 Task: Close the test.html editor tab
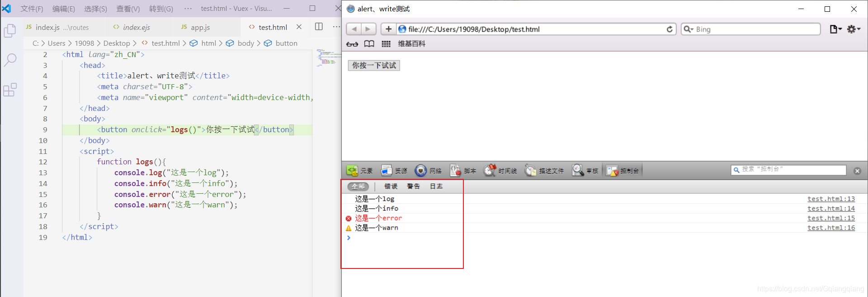[x=299, y=27]
